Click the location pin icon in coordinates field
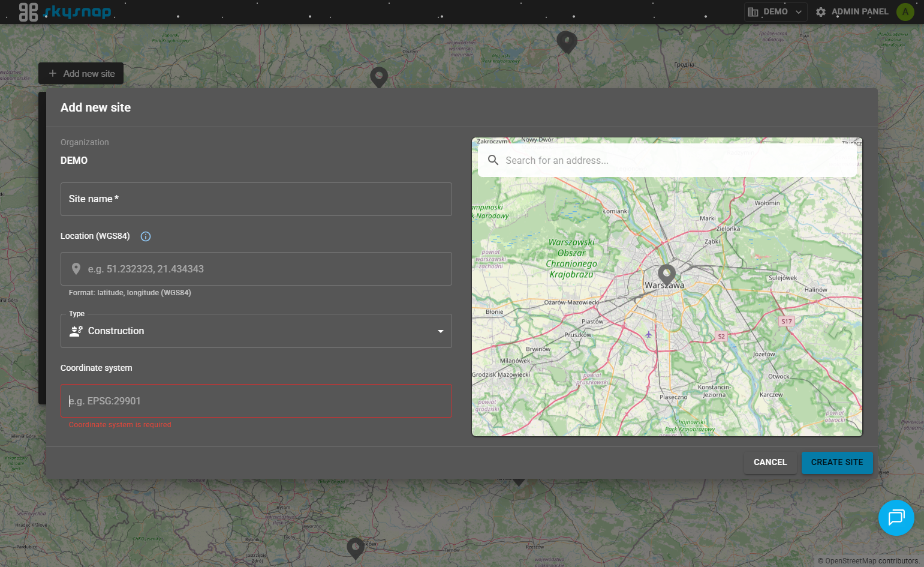This screenshot has width=924, height=567. coord(76,269)
